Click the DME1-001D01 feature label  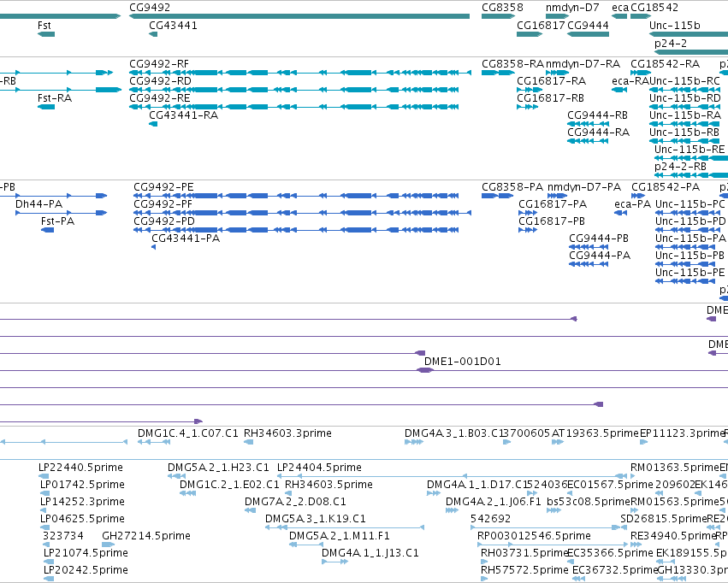[x=463, y=362]
